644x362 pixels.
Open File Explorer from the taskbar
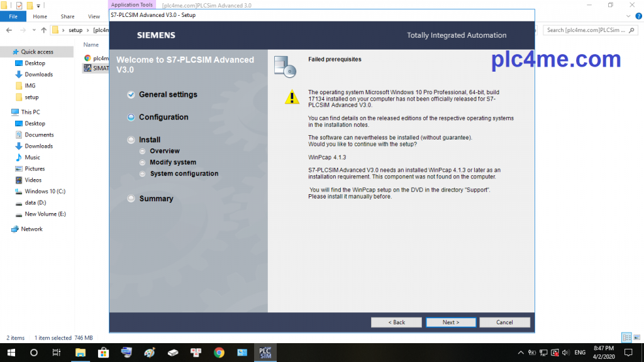(x=80, y=353)
